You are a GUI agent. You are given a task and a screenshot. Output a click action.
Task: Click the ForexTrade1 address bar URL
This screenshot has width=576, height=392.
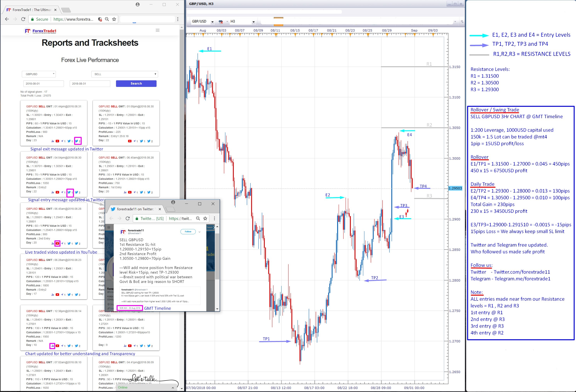click(73, 19)
